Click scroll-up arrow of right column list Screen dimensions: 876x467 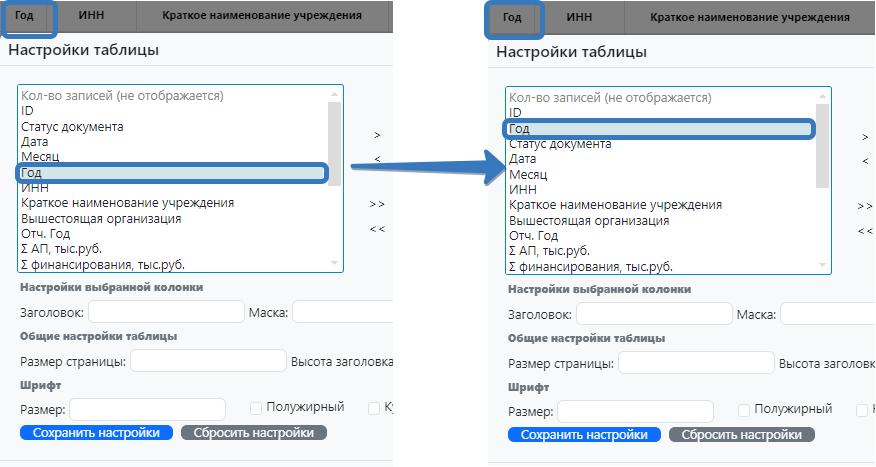coord(822,98)
